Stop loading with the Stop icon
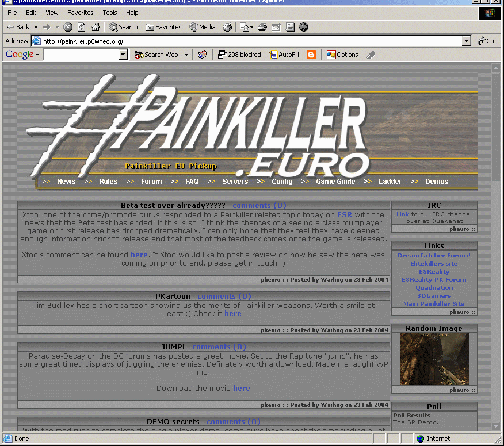 68,27
